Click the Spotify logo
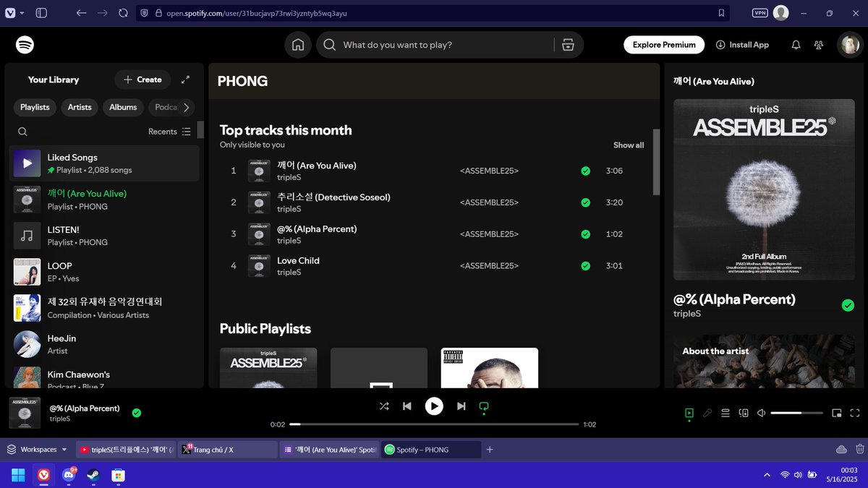 pos(25,45)
